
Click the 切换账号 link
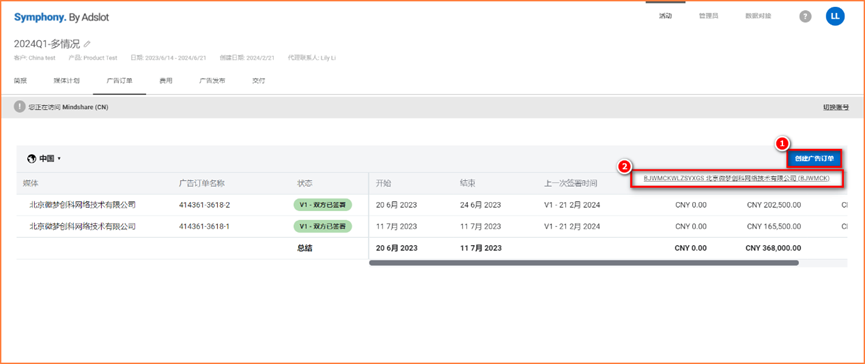(x=836, y=107)
